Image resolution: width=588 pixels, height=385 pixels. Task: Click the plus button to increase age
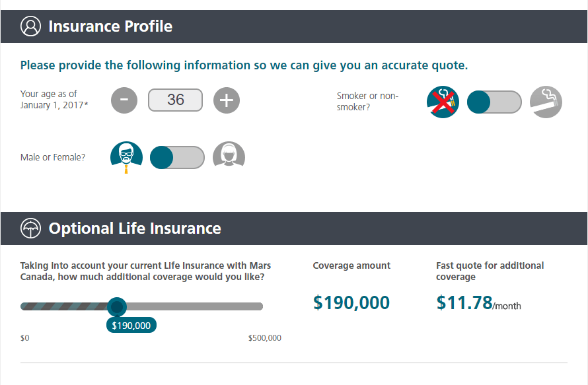click(227, 100)
